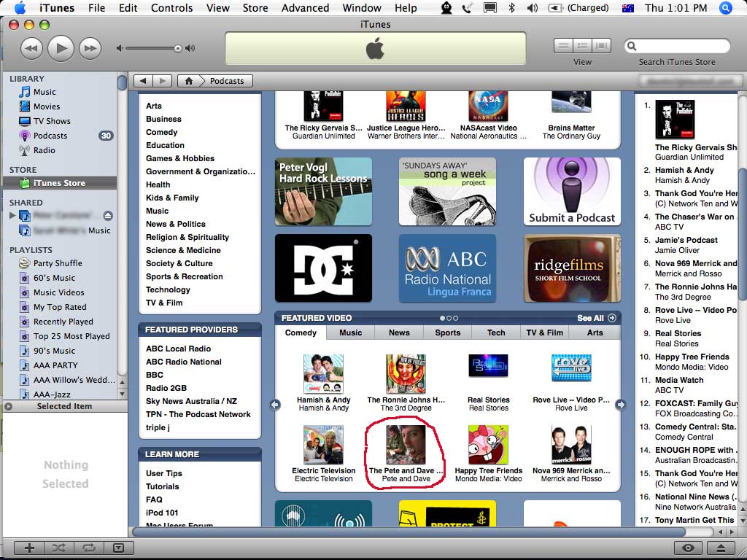Screen dimensions: 747x560
Task: Click the Bluetooth menu bar icon
Action: [511, 7]
